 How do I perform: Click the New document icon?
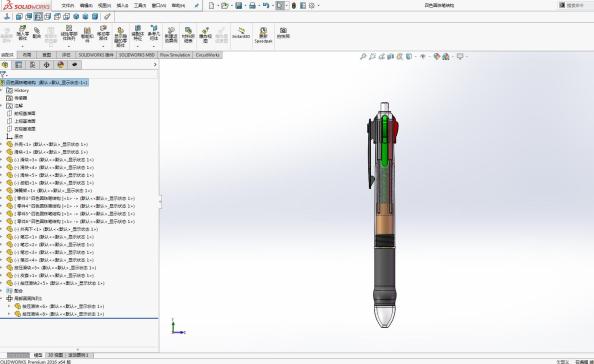(211, 5)
